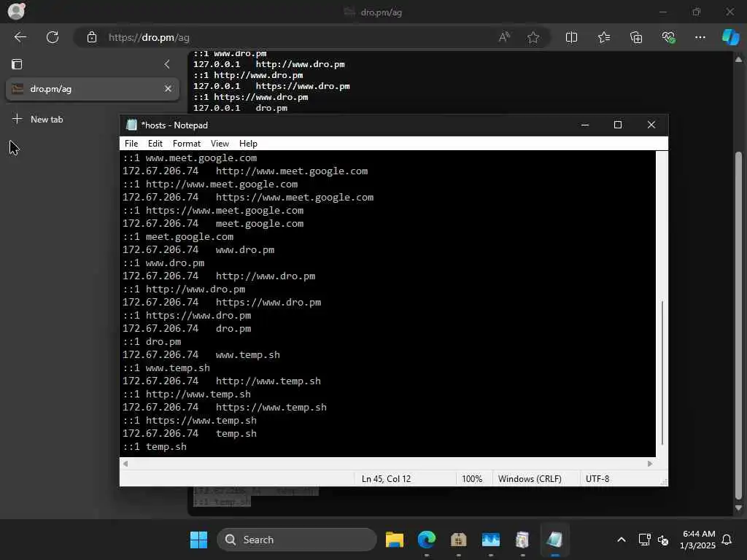Viewport: 747px width, 560px height.
Task: Click '::1 https://www.dro.pm' in Notepad
Action: pyautogui.click(x=187, y=315)
